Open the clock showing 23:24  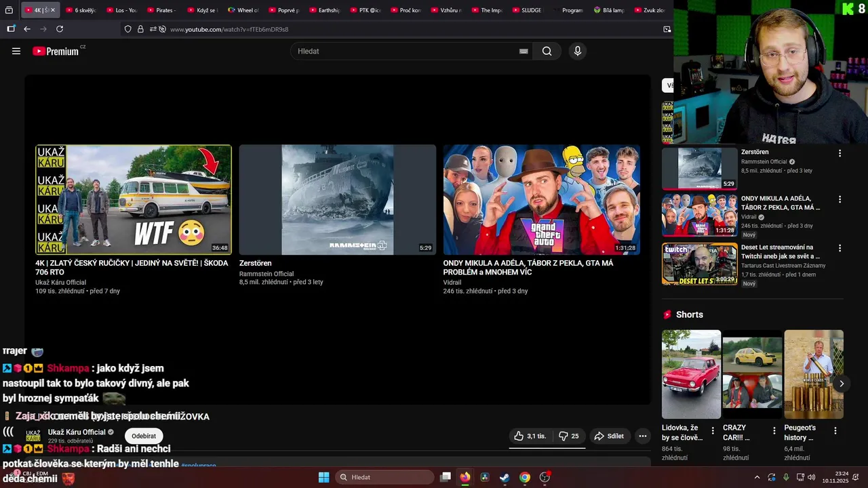point(835,477)
